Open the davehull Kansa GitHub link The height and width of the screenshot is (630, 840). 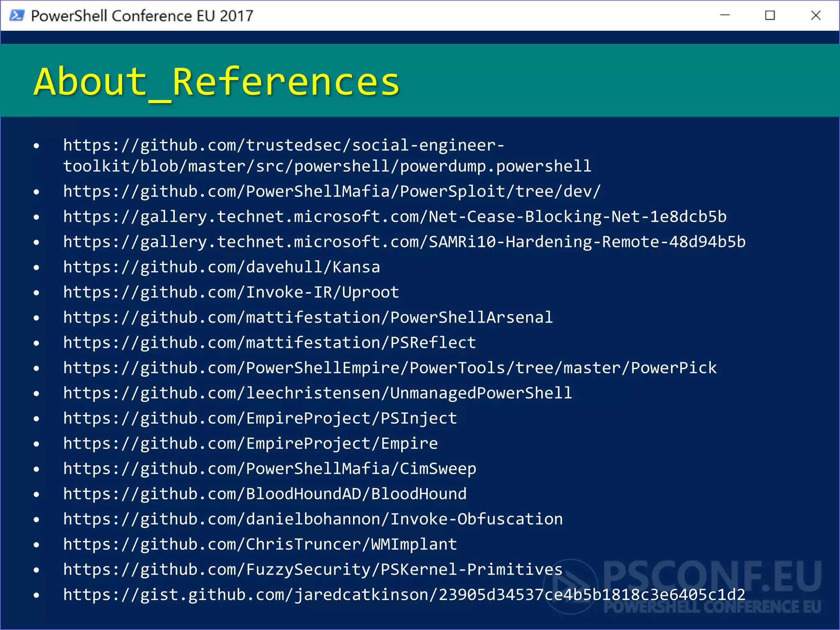[x=221, y=267]
